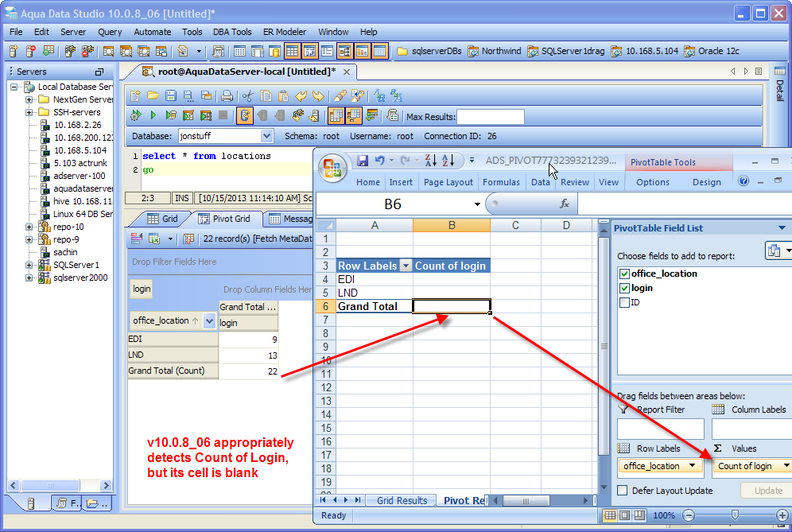Click Copy icon in query toolbar
Screen dimensions: 792x532
click(266, 96)
